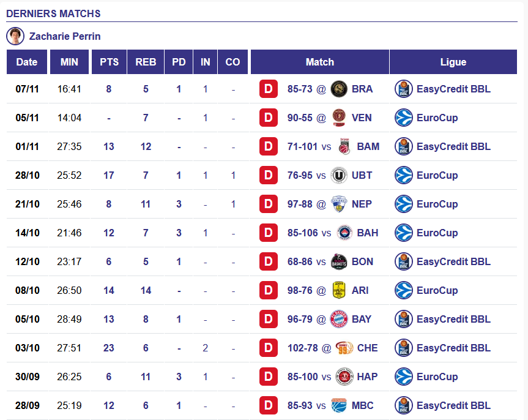Click the Date column header

tap(27, 62)
